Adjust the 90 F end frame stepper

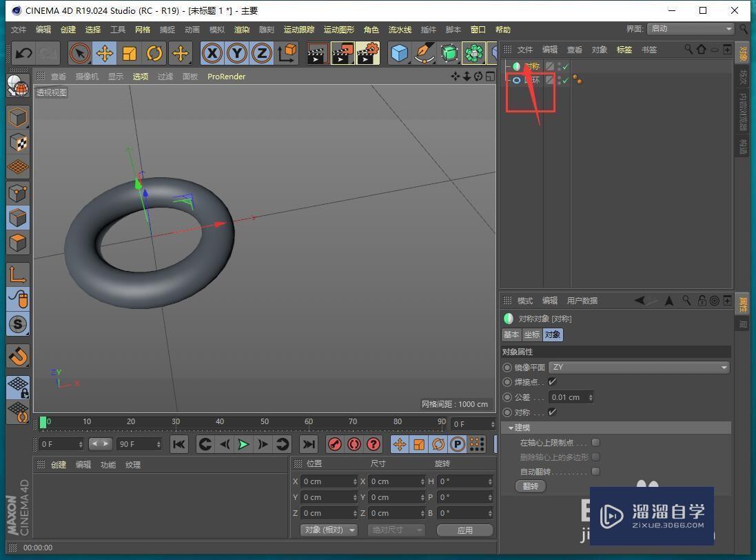[x=159, y=444]
